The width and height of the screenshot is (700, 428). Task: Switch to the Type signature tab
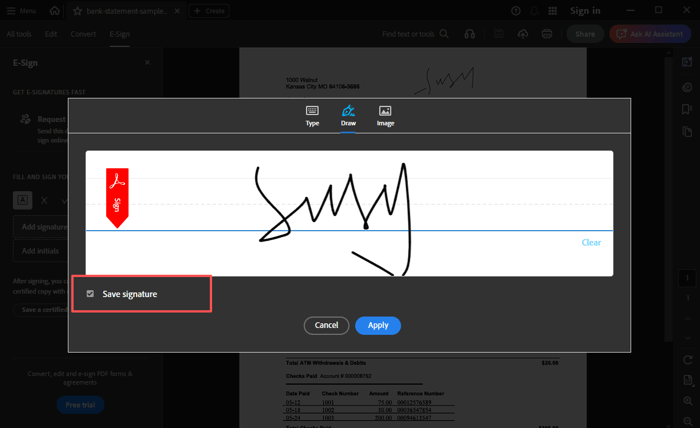point(312,116)
